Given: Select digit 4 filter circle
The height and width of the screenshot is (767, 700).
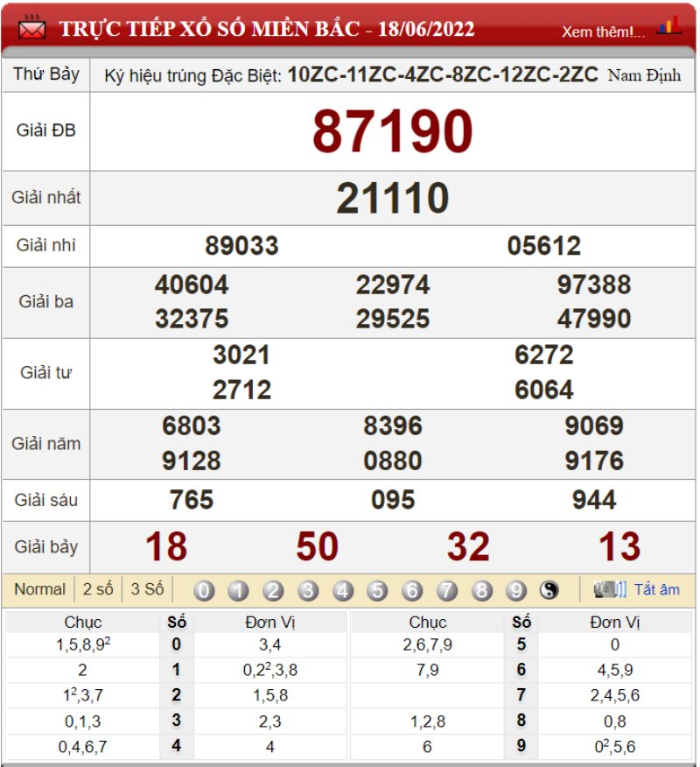Looking at the screenshot, I should [343, 590].
